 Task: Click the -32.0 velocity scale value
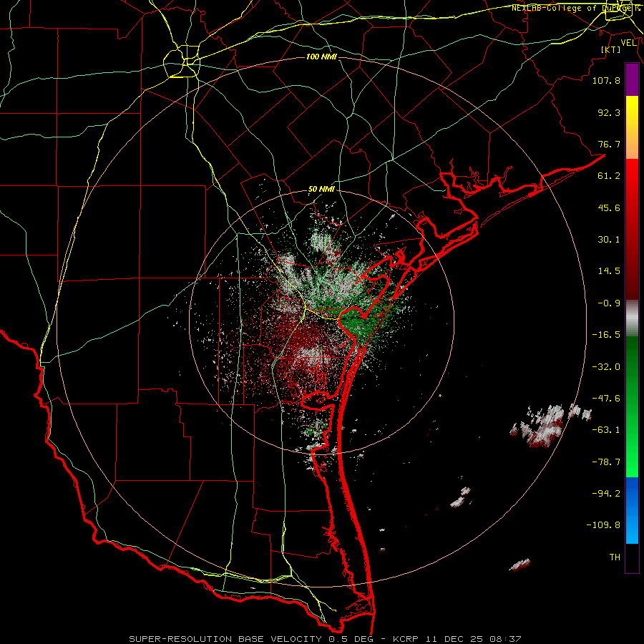606,367
